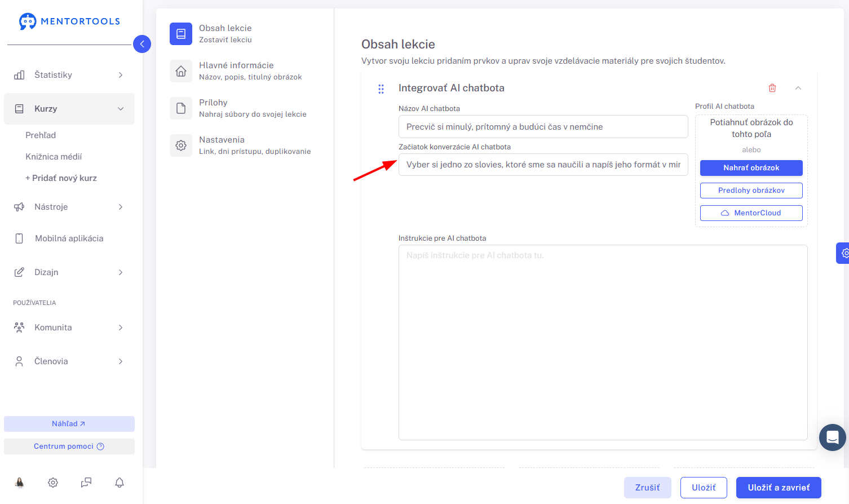The height and width of the screenshot is (504, 849).
Task: Click the Nahrať obrázok button
Action: click(x=751, y=168)
